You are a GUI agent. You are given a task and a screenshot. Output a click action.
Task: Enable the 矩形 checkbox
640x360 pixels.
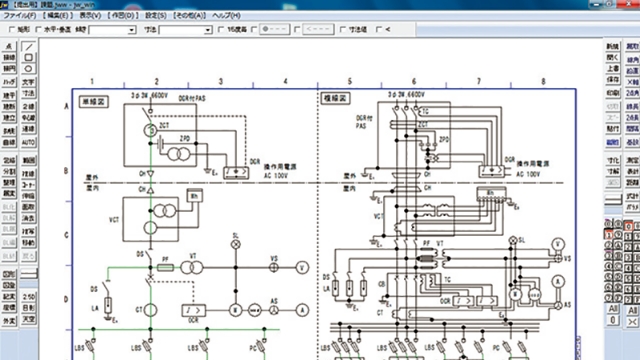click(x=12, y=29)
